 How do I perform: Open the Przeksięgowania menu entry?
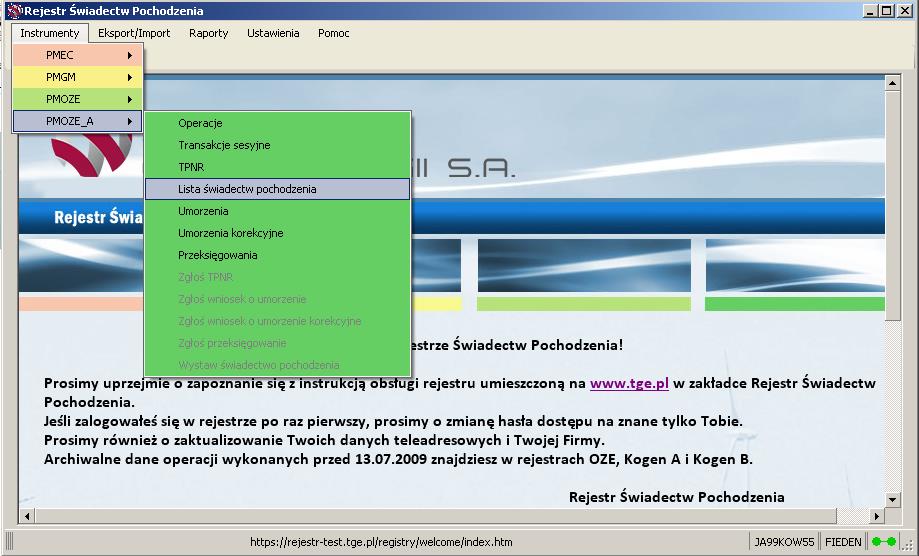[x=277, y=255]
